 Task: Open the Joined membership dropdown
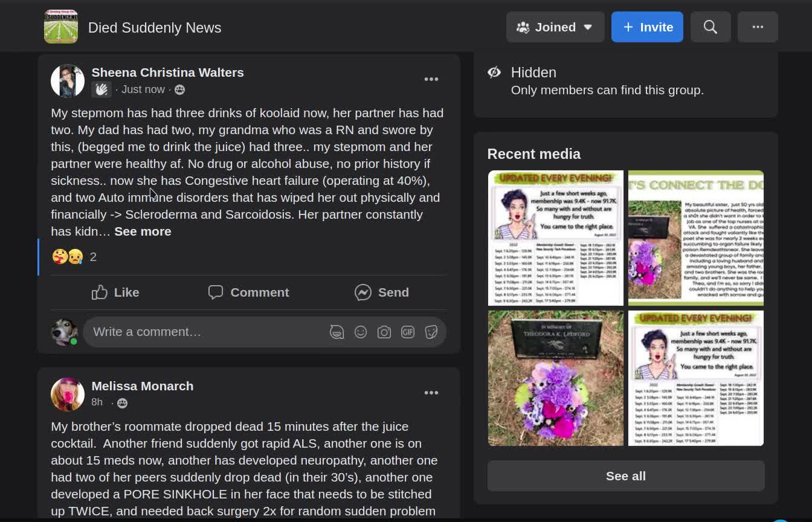pyautogui.click(x=555, y=27)
